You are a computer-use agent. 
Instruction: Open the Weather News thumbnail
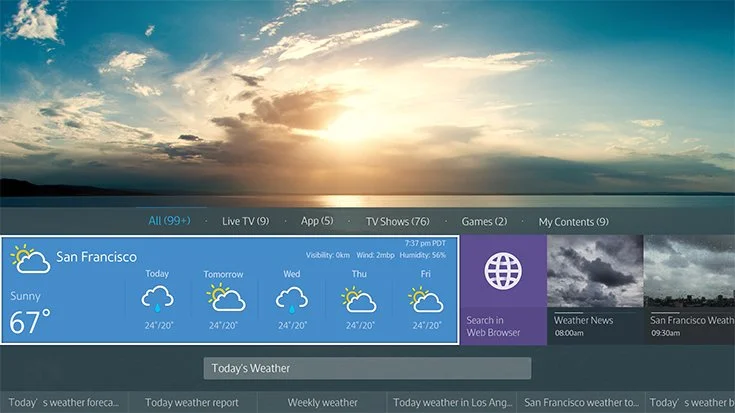coord(595,271)
